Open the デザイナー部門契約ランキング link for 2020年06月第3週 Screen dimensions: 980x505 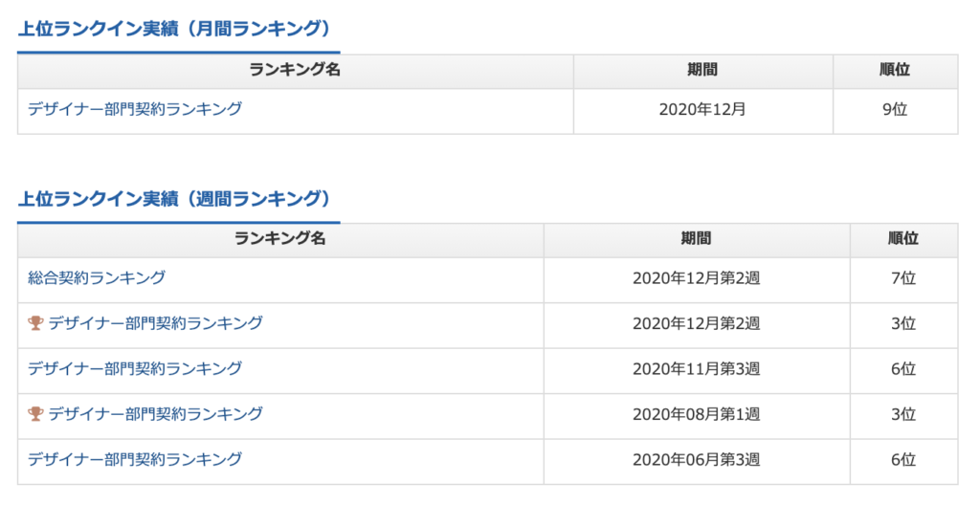click(x=135, y=459)
